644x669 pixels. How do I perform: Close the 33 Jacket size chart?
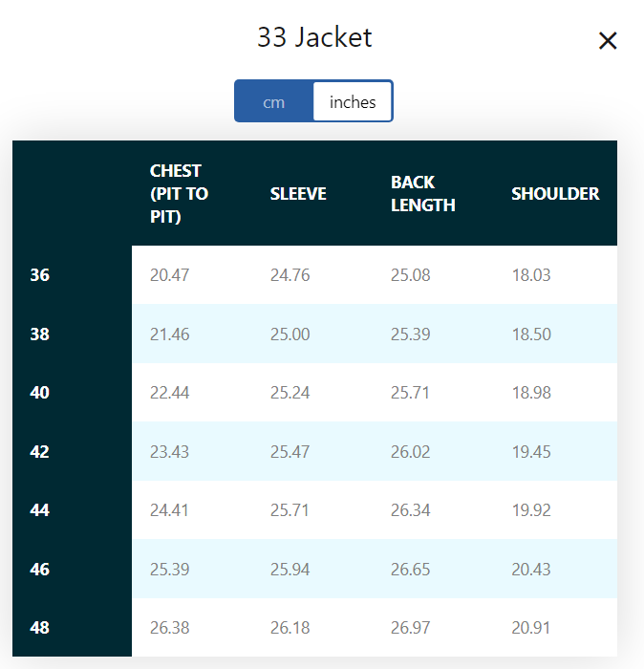[x=608, y=41]
